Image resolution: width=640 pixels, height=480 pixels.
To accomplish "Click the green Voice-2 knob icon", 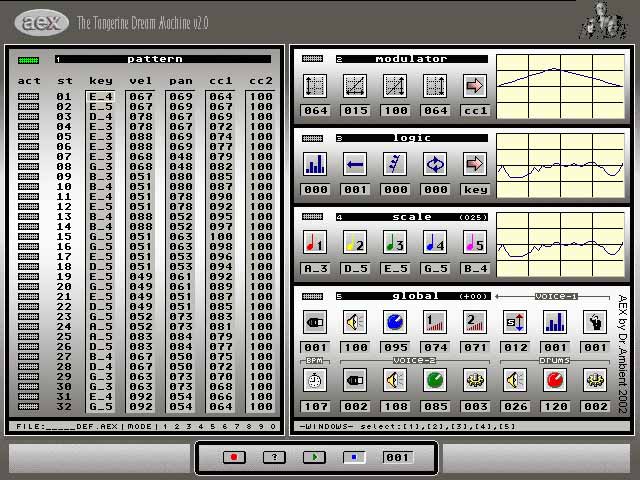I will pyautogui.click(x=435, y=381).
